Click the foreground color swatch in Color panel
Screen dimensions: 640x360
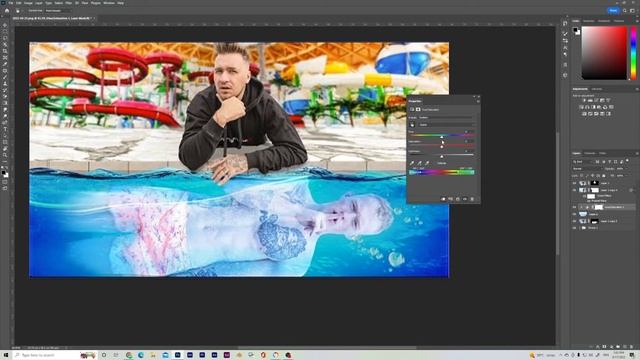[x=575, y=30]
